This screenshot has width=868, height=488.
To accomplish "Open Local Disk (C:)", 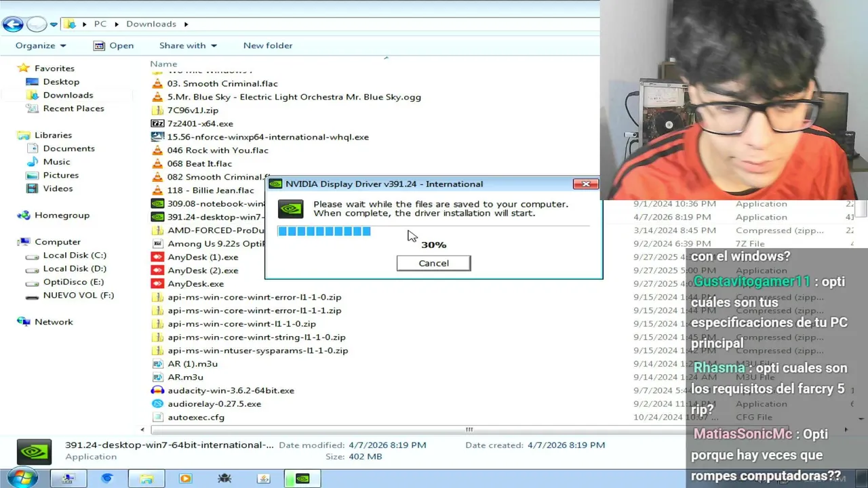I will click(75, 256).
